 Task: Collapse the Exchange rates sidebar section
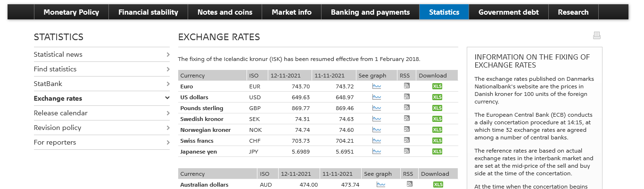click(x=167, y=98)
